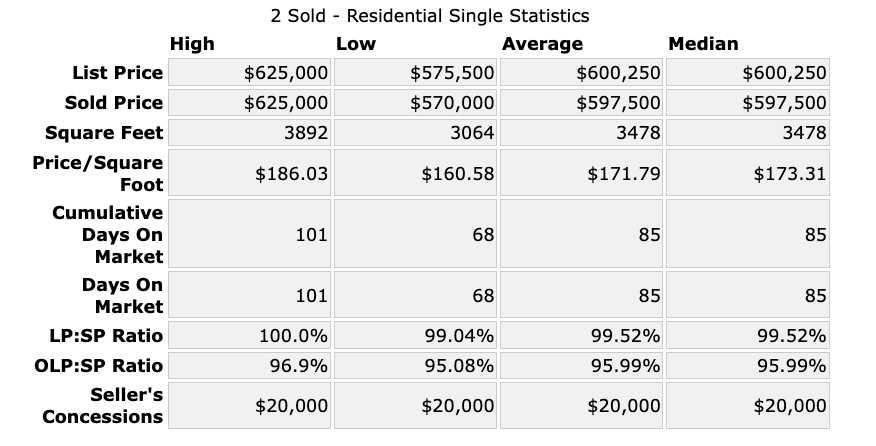
Task: Click the table title '2 Sold - Residential Single Statistics'
Action: point(430,16)
